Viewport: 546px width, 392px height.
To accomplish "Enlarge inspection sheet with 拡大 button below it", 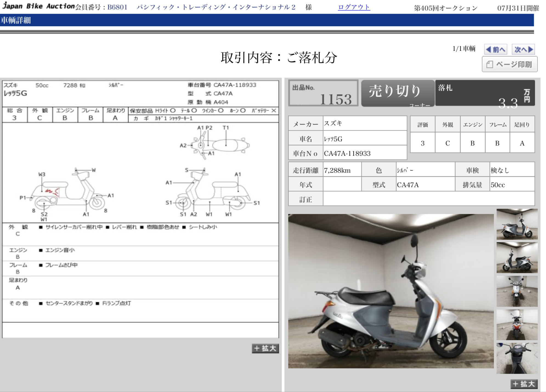I will point(265,348).
